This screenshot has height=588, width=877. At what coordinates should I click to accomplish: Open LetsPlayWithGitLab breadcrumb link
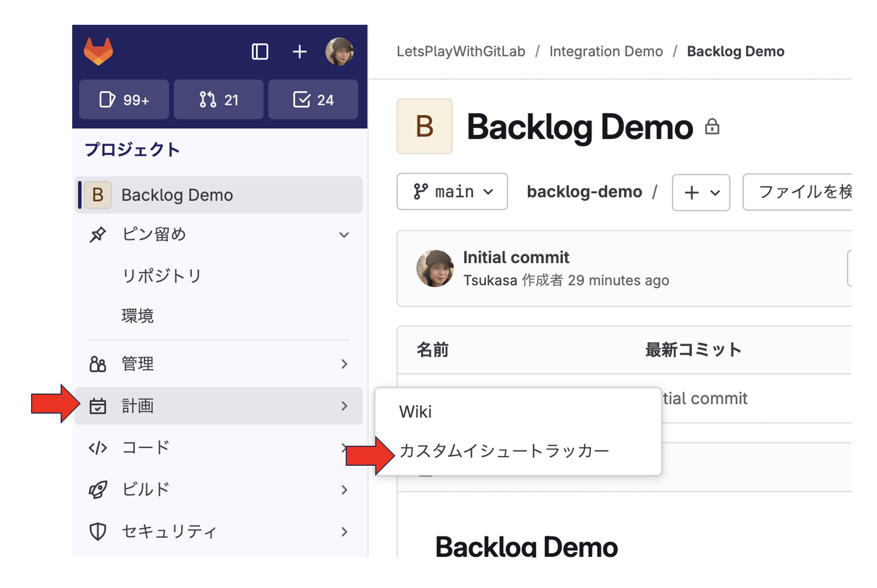pyautogui.click(x=461, y=51)
